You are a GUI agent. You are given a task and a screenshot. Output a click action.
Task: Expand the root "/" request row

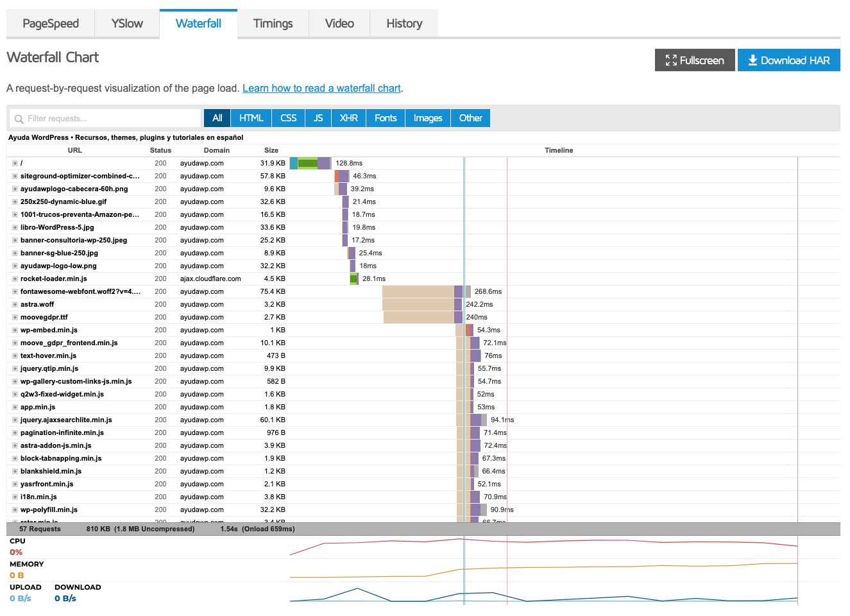tap(15, 164)
